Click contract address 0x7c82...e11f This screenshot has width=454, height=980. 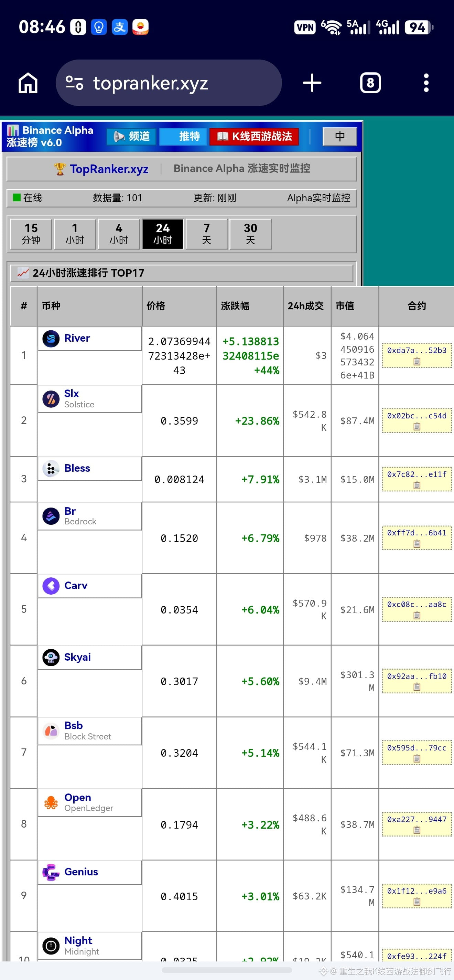pos(417,475)
